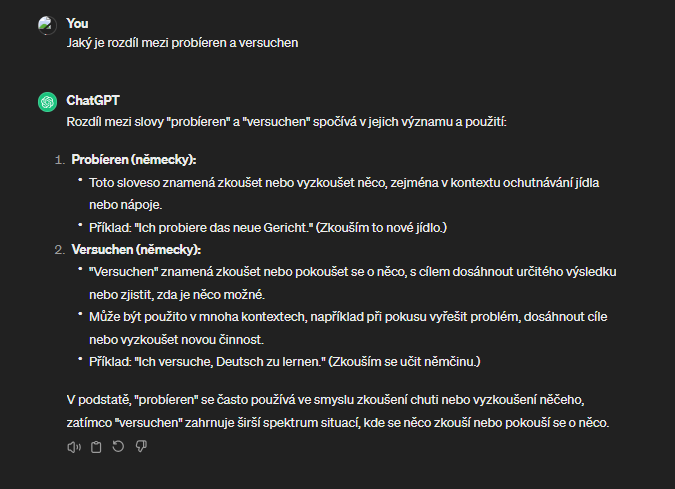Click the user profile avatar next to You
675x489 pixels.
[46, 25]
